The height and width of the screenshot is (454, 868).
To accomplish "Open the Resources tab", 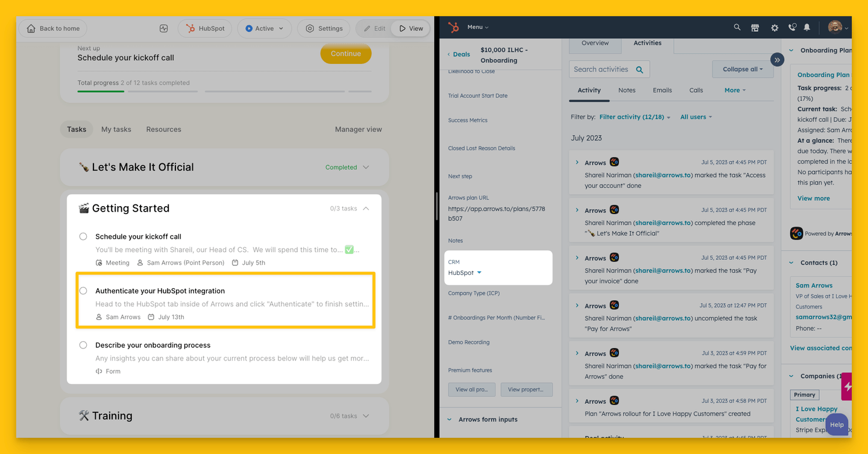I will coord(163,129).
